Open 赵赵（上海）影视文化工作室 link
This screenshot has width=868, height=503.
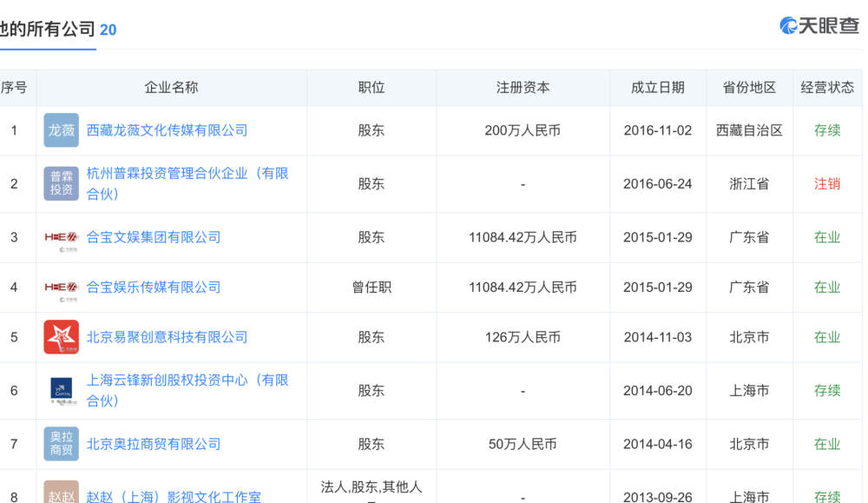pyautogui.click(x=174, y=496)
